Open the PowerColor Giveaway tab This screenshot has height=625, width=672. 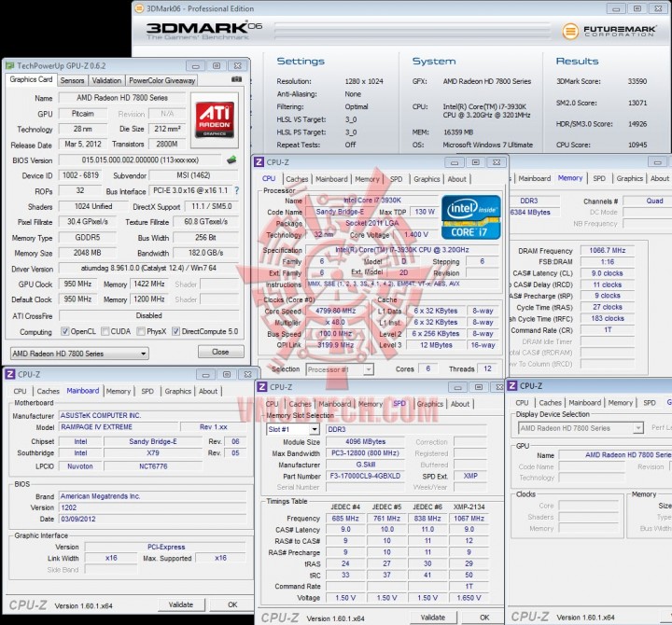tap(162, 80)
